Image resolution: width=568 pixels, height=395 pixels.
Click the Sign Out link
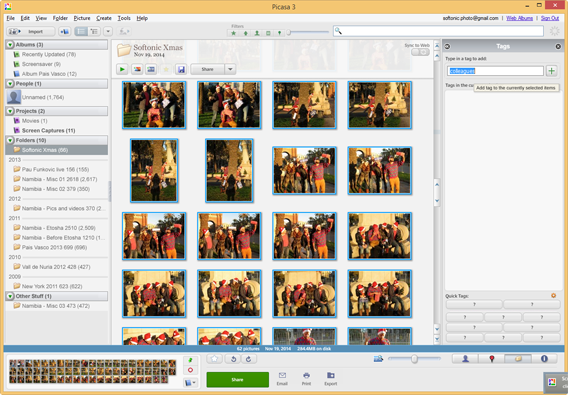[550, 18]
